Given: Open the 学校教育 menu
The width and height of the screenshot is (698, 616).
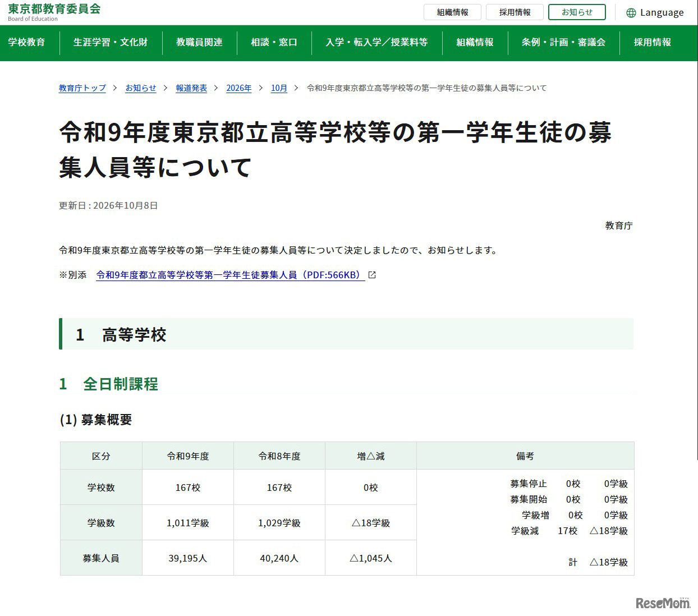Looking at the screenshot, I should point(26,42).
